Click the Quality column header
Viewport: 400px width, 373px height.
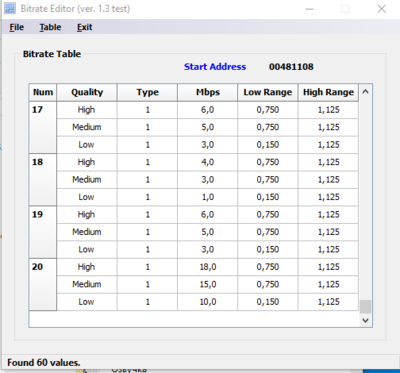coord(87,92)
